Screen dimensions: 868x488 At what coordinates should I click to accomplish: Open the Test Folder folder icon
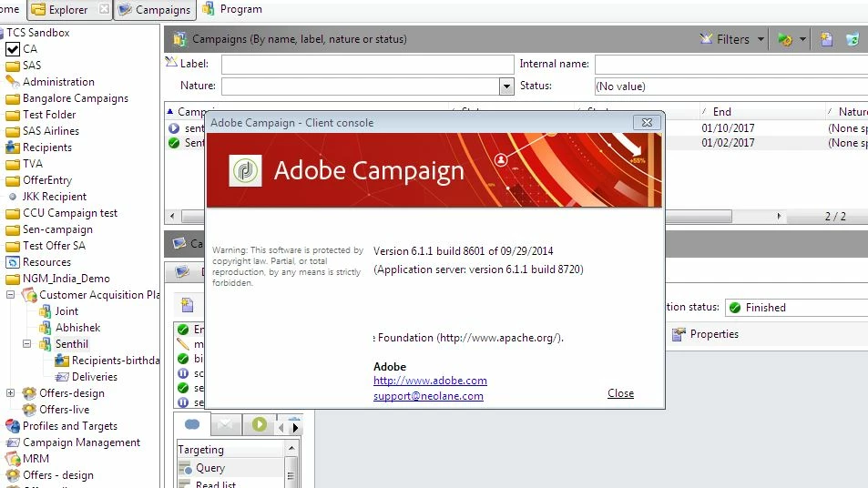tap(12, 115)
